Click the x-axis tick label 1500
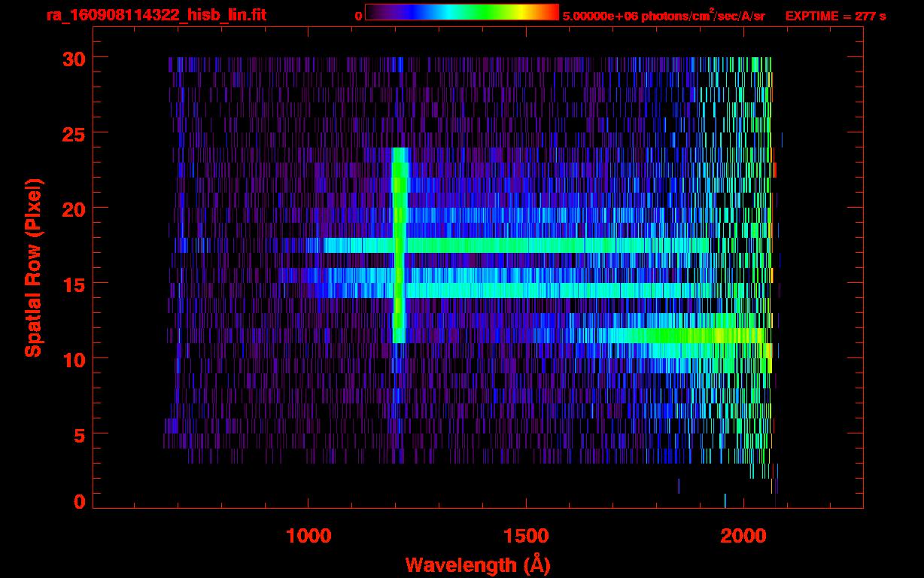 coord(526,536)
